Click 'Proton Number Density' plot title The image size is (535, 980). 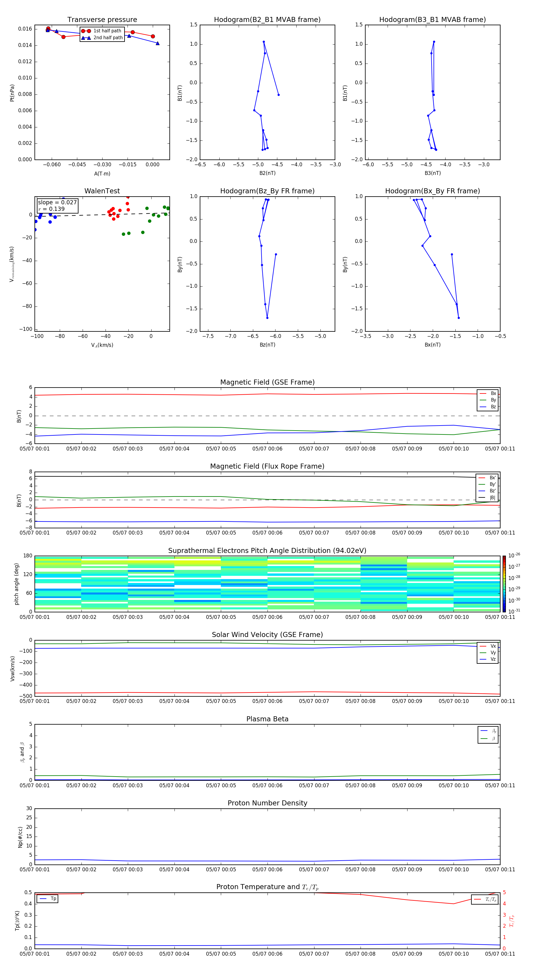pyautogui.click(x=267, y=803)
